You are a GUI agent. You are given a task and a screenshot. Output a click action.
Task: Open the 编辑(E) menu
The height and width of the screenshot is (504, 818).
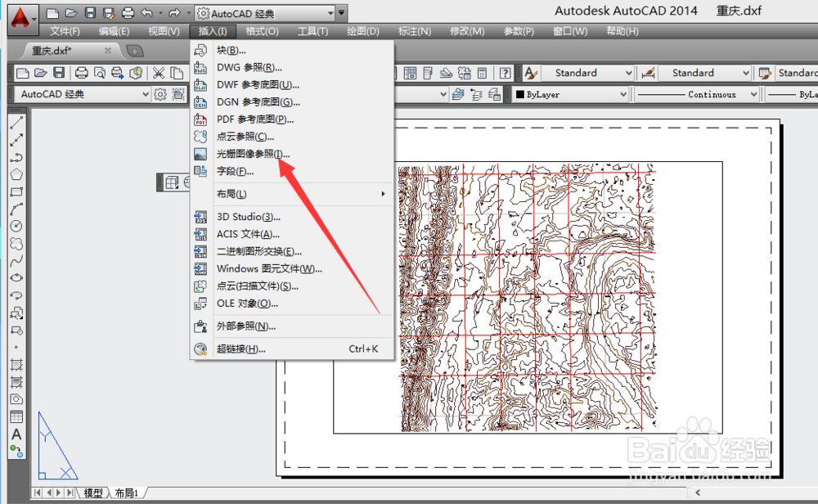[114, 31]
